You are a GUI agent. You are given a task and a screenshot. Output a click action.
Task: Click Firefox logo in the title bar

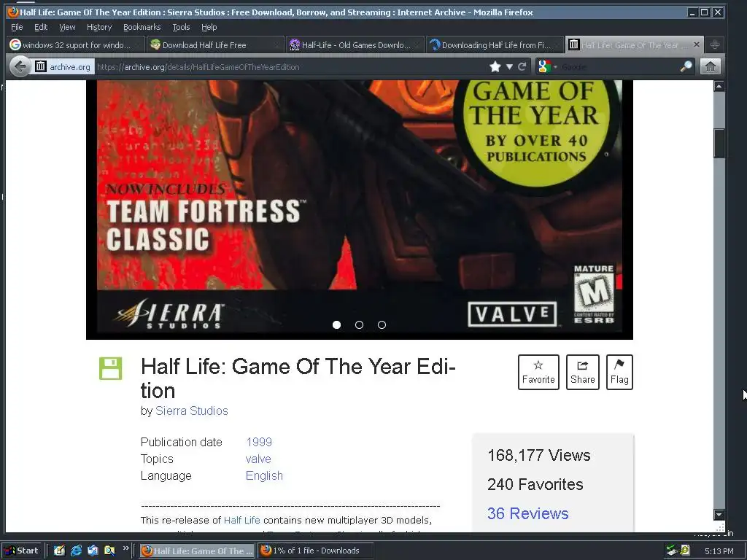(13, 12)
